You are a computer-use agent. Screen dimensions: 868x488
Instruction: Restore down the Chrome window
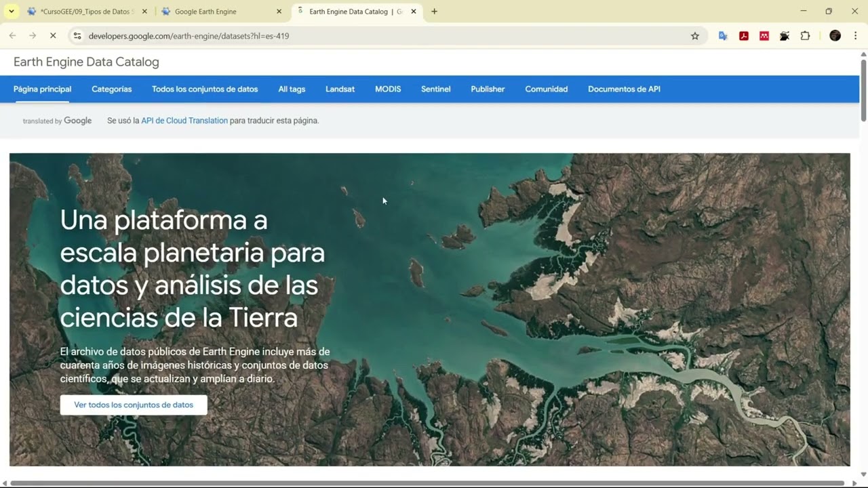click(x=829, y=12)
